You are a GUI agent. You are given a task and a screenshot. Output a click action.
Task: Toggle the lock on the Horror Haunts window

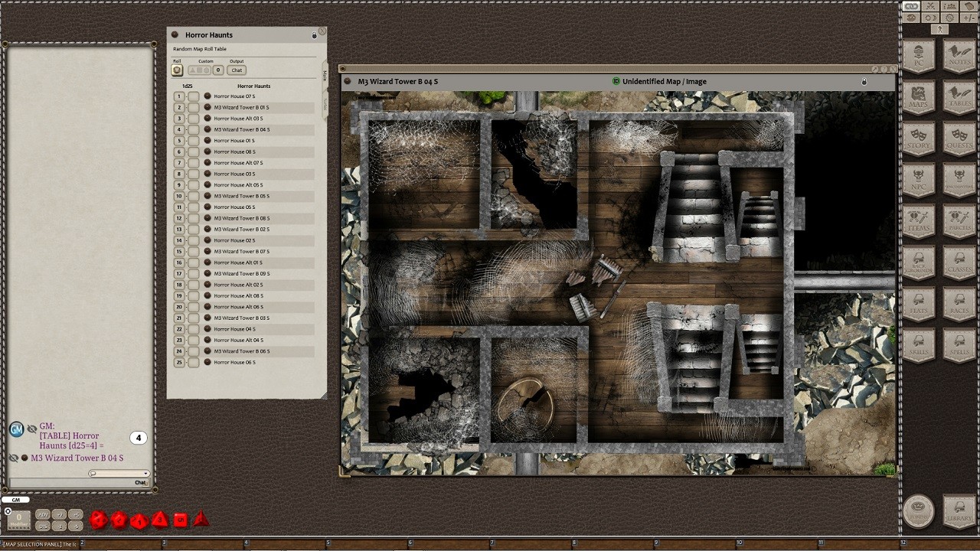[314, 34]
